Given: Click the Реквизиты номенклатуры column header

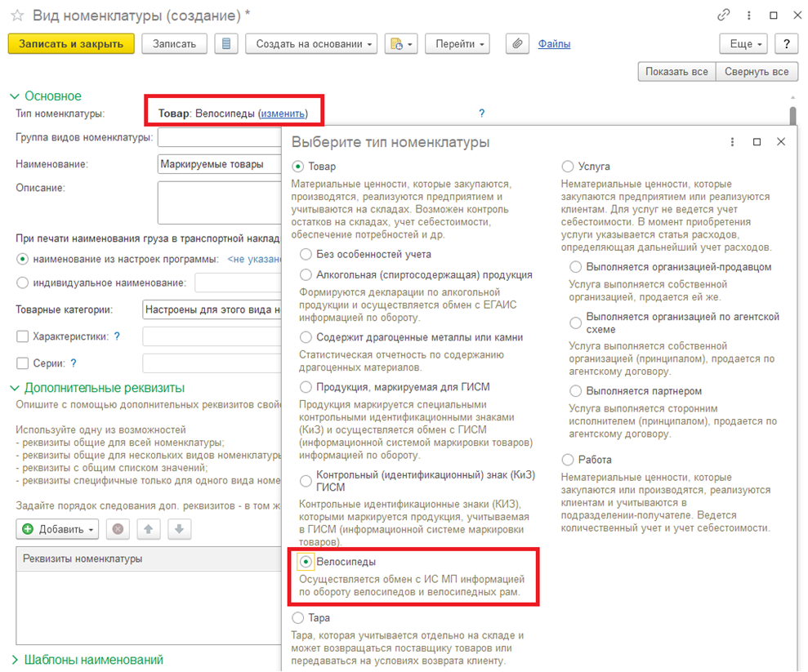Looking at the screenshot, I should tap(149, 559).
